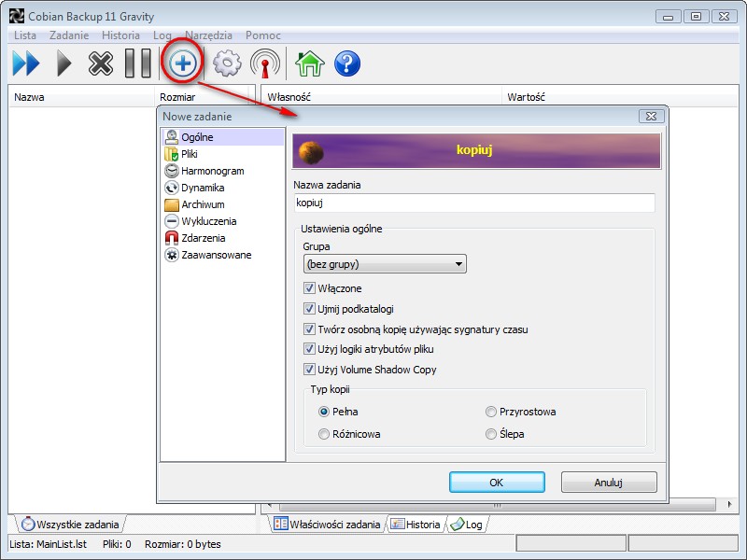The image size is (747, 560).
Task: Select Pełna backup type
Action: click(324, 412)
